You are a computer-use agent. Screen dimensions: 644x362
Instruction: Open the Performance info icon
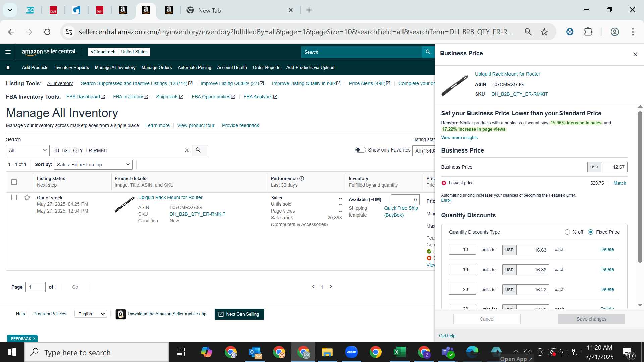click(x=302, y=178)
